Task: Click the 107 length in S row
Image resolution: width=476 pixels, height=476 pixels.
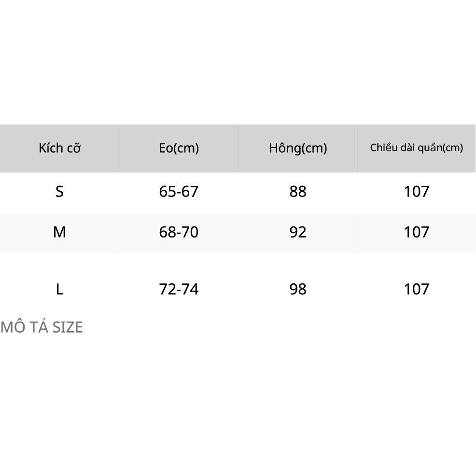Action: (x=416, y=192)
